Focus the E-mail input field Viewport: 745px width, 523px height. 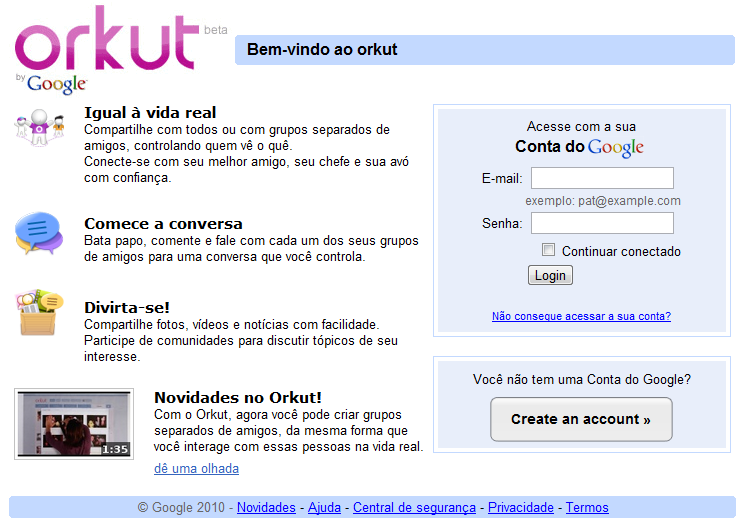(602, 178)
